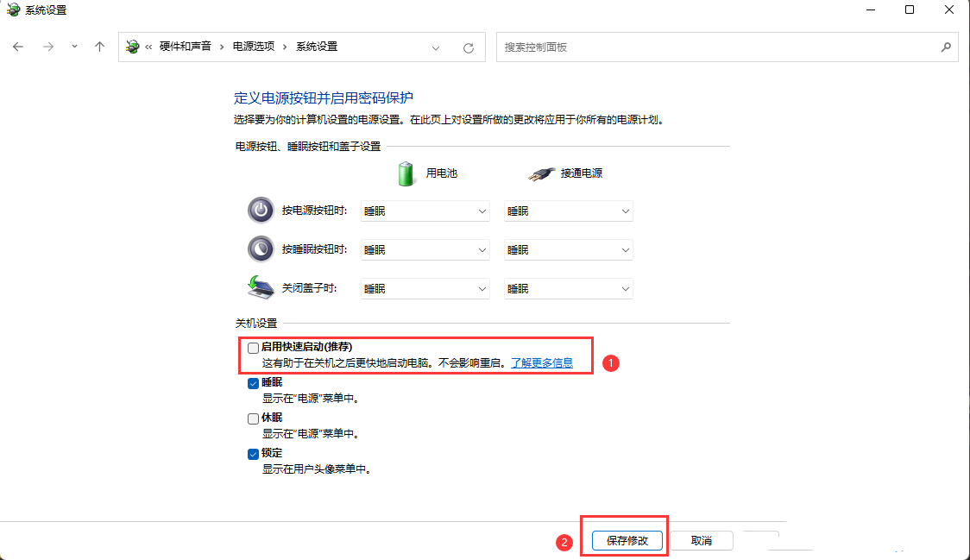This screenshot has width=970, height=560.
Task: Expand the address bar dropdown chevron
Action: pyautogui.click(x=436, y=47)
